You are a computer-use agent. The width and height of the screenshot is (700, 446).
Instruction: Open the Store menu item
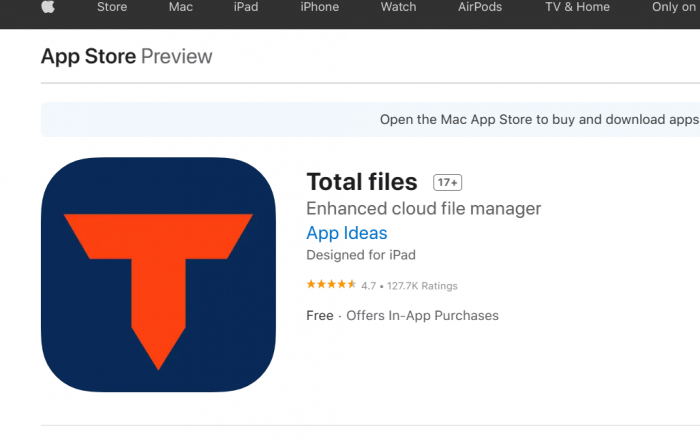coord(112,7)
